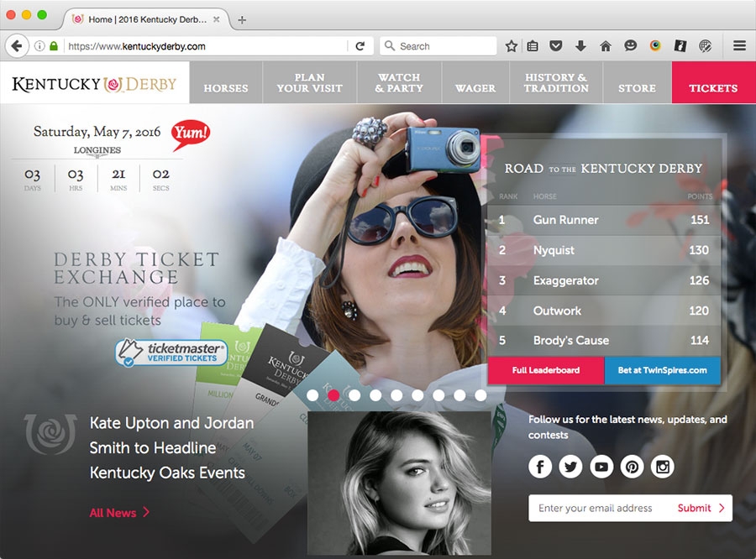Select the third carousel slide dot

[354, 394]
